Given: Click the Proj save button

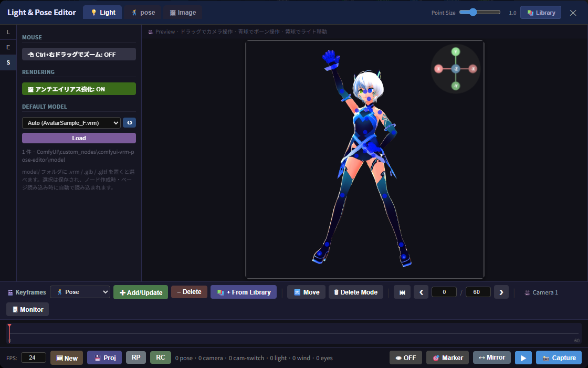Looking at the screenshot, I should 104,358.
